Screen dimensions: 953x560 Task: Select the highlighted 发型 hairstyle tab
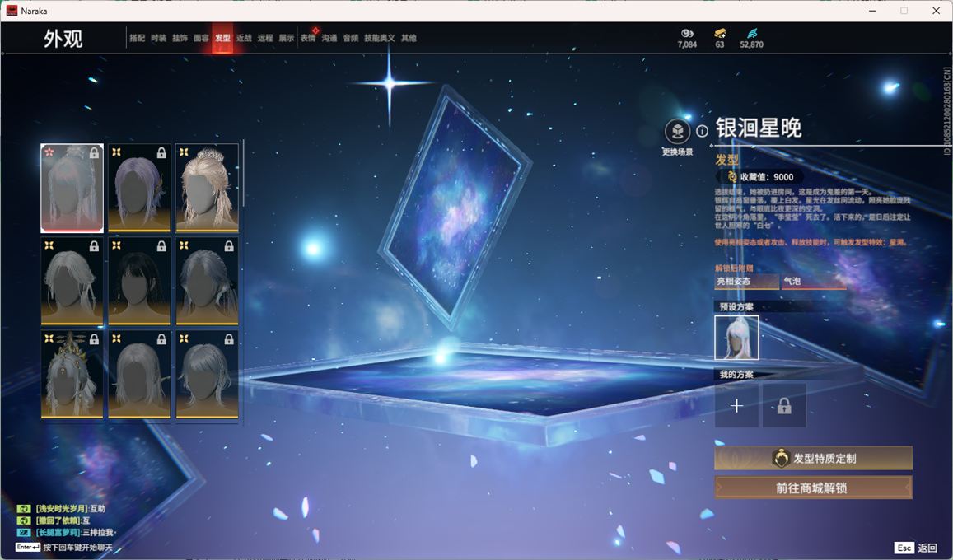(222, 38)
